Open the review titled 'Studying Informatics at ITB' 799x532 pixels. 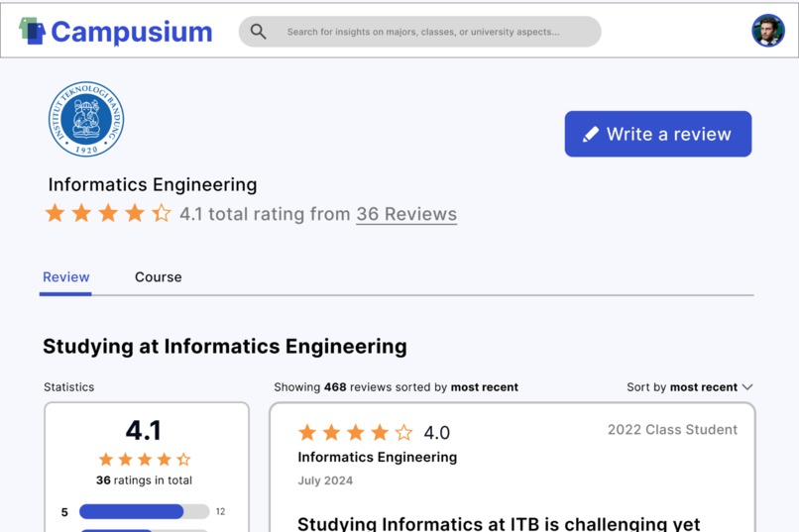click(x=499, y=523)
